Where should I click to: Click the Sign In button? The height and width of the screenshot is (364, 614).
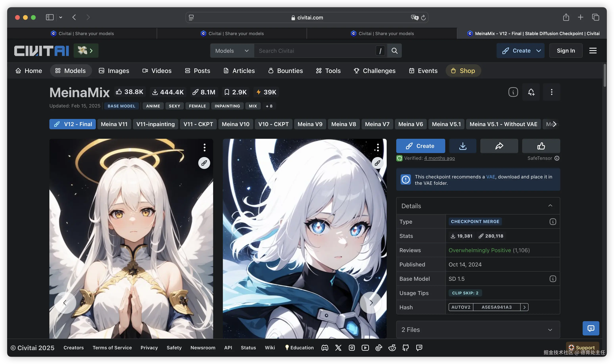pos(566,51)
